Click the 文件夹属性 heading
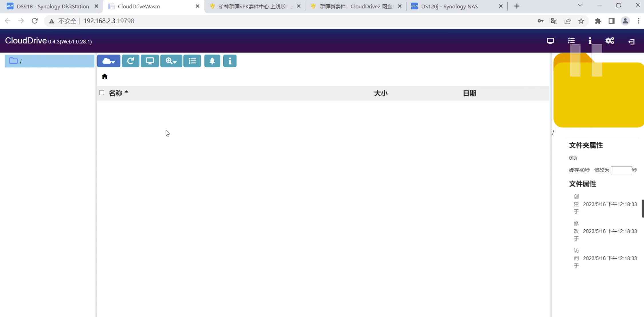The width and height of the screenshot is (644, 317). (586, 145)
